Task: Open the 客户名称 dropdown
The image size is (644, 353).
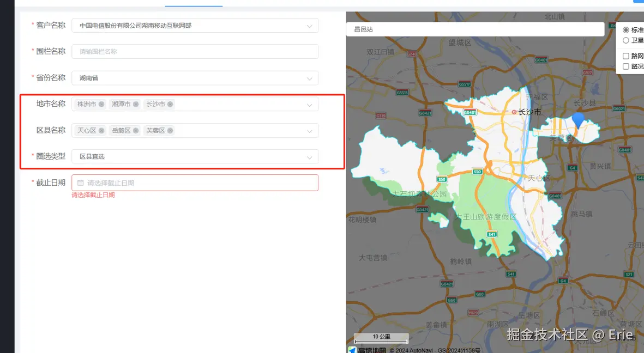Action: point(310,26)
